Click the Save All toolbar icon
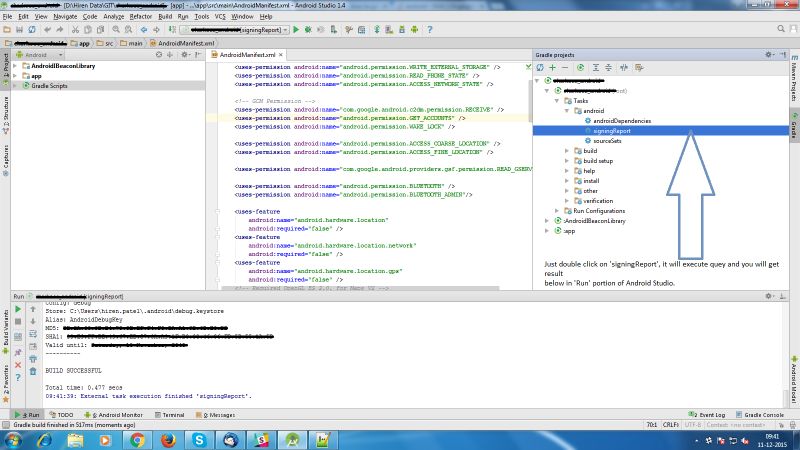 (19, 30)
